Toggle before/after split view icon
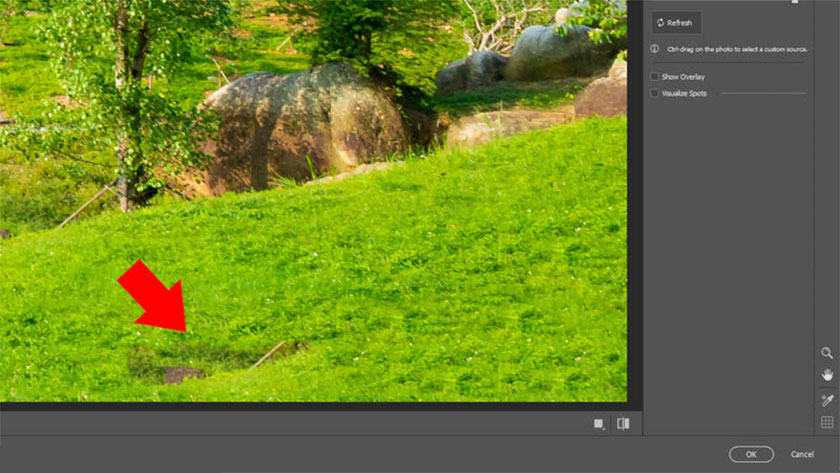This screenshot has width=840, height=473. [623, 424]
